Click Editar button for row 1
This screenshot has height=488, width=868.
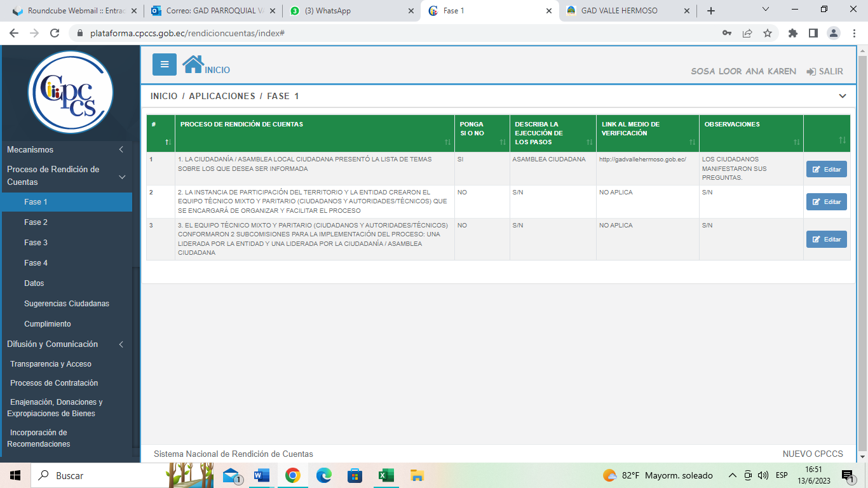826,169
